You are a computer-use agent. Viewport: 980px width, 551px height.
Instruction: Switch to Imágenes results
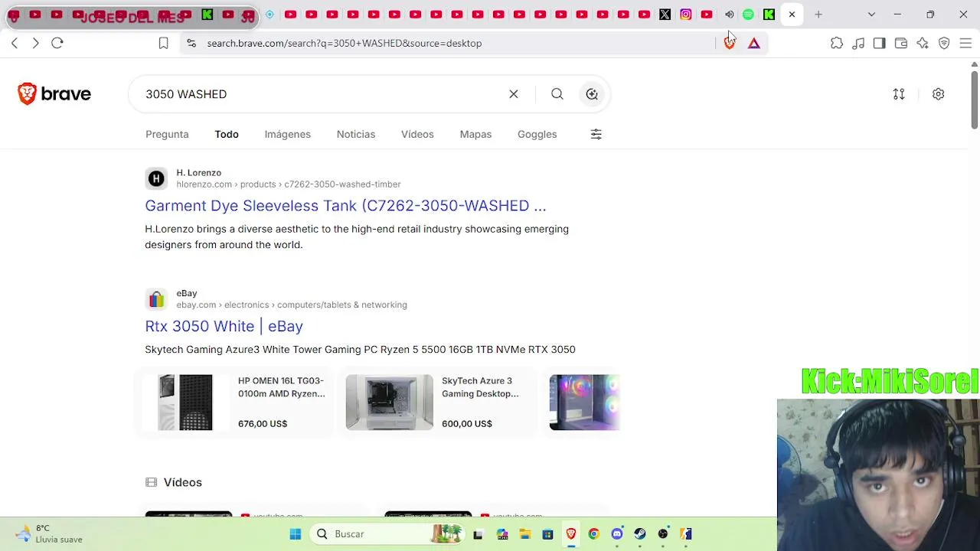click(288, 135)
